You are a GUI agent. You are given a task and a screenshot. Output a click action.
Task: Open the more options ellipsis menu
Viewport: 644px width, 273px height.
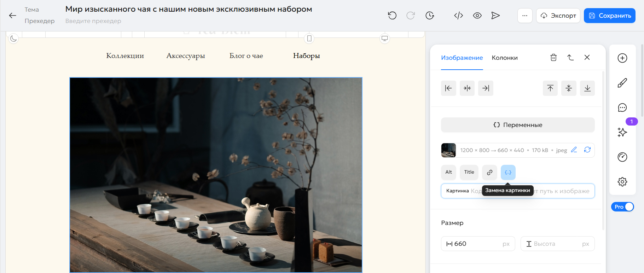pos(525,16)
